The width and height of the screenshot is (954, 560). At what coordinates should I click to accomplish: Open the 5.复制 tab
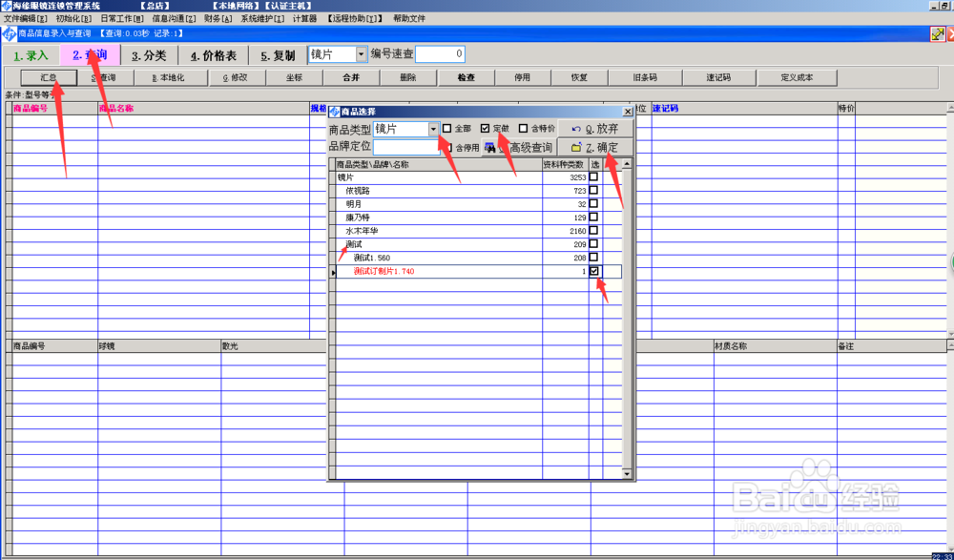[x=278, y=55]
